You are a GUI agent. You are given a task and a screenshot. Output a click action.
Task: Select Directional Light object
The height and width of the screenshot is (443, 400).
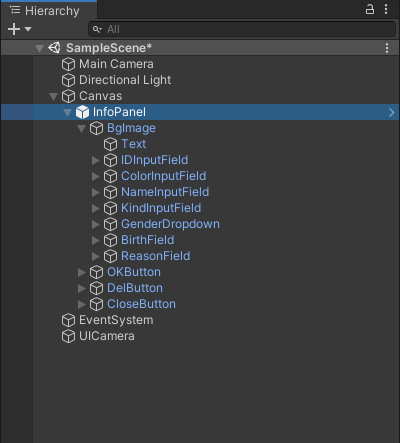(125, 80)
